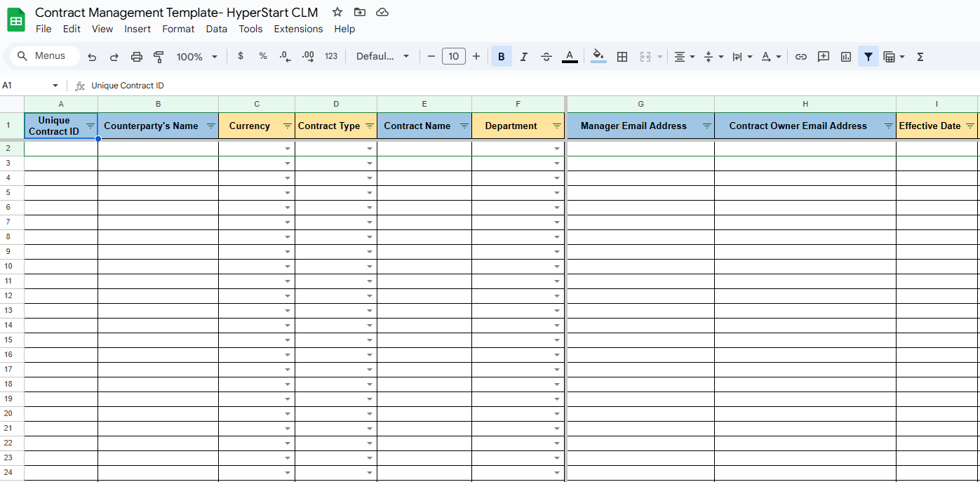Open the zoom level dropdown

point(197,57)
